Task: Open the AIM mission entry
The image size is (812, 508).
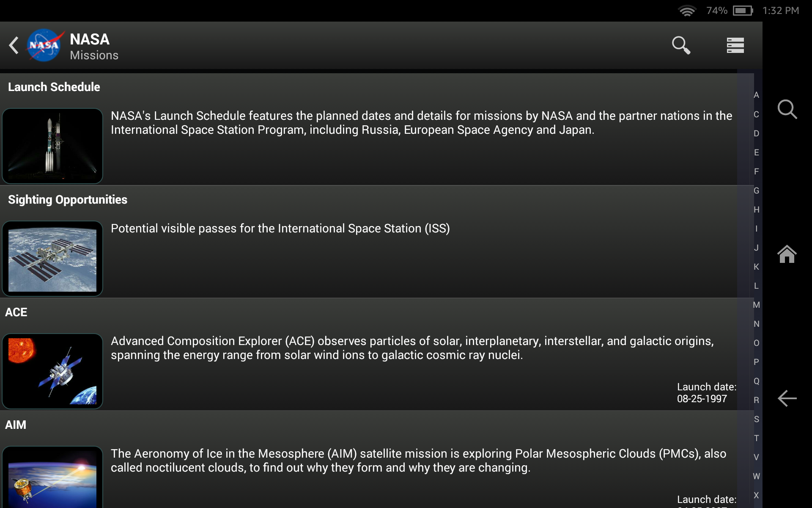Action: (16, 425)
